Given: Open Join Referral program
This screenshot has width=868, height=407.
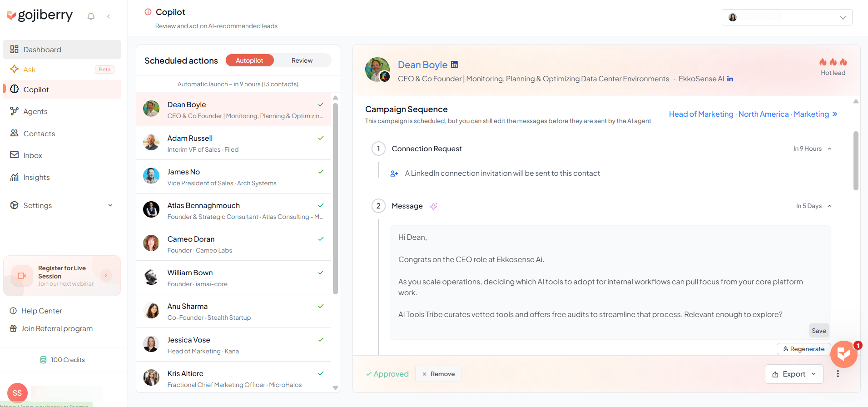Looking at the screenshot, I should pyautogui.click(x=51, y=328).
